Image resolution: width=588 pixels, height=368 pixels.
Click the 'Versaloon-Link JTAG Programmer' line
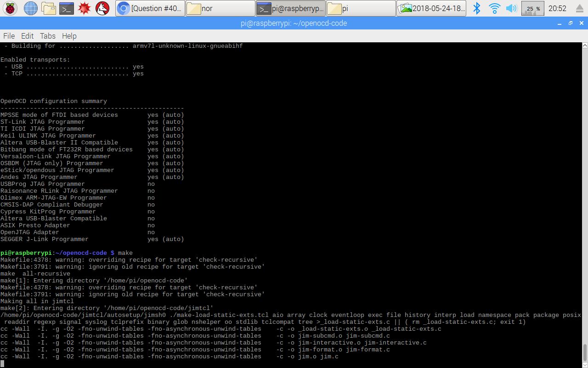coord(92,156)
